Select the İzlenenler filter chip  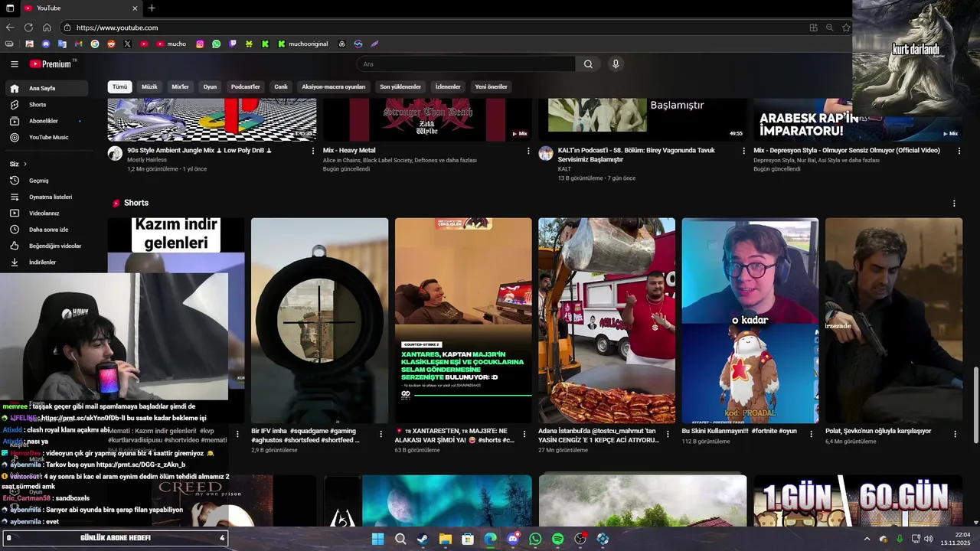pyautogui.click(x=448, y=87)
